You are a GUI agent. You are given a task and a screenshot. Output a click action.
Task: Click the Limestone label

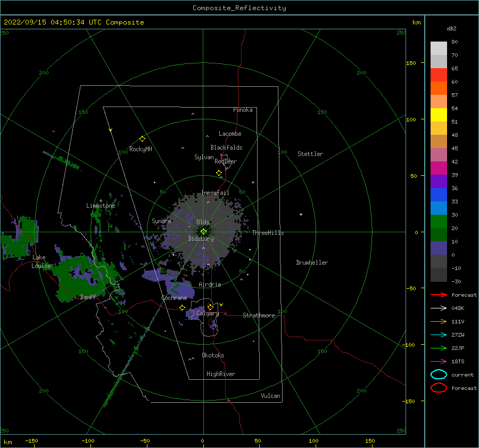point(101,206)
